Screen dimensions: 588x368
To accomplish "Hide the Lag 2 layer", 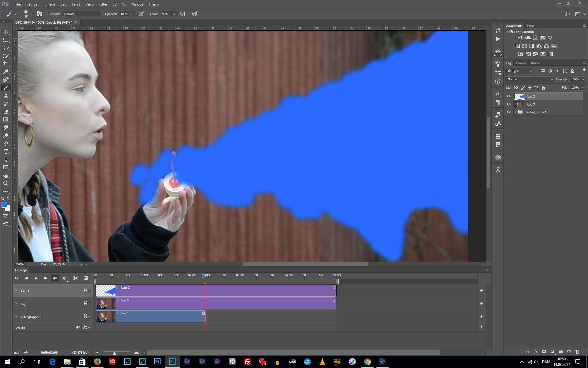I will (509, 96).
